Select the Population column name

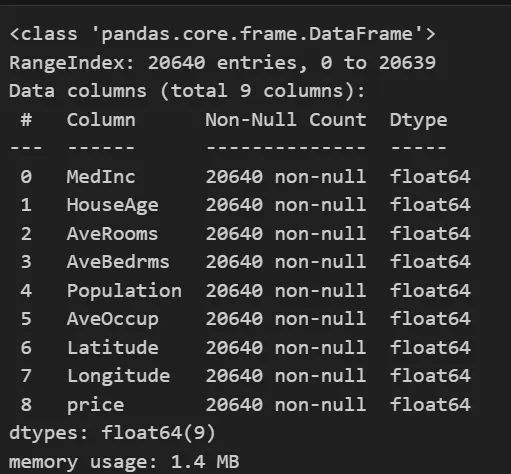click(124, 291)
